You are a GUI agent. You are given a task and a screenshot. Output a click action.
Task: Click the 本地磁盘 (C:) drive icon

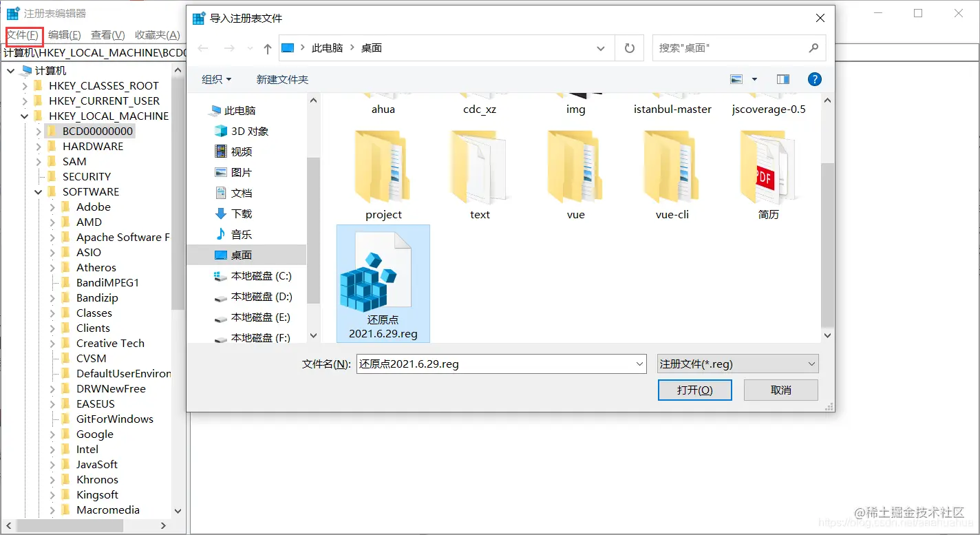pyautogui.click(x=220, y=275)
